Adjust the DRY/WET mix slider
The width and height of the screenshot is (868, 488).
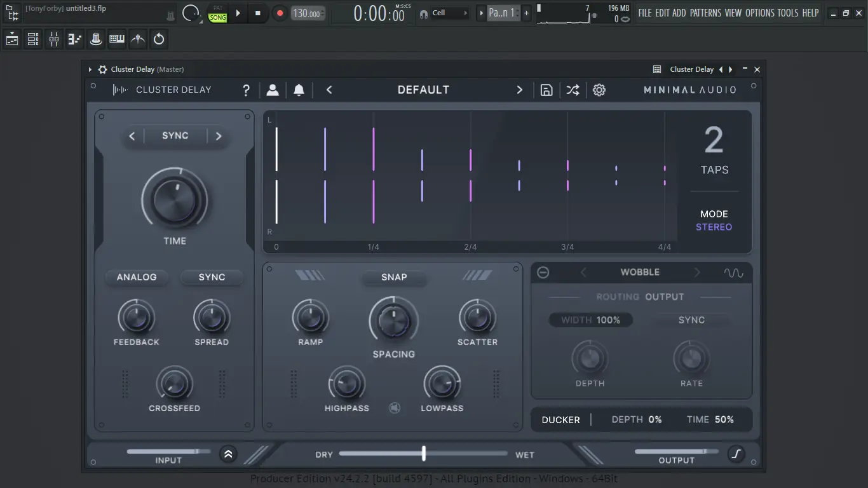tap(423, 454)
